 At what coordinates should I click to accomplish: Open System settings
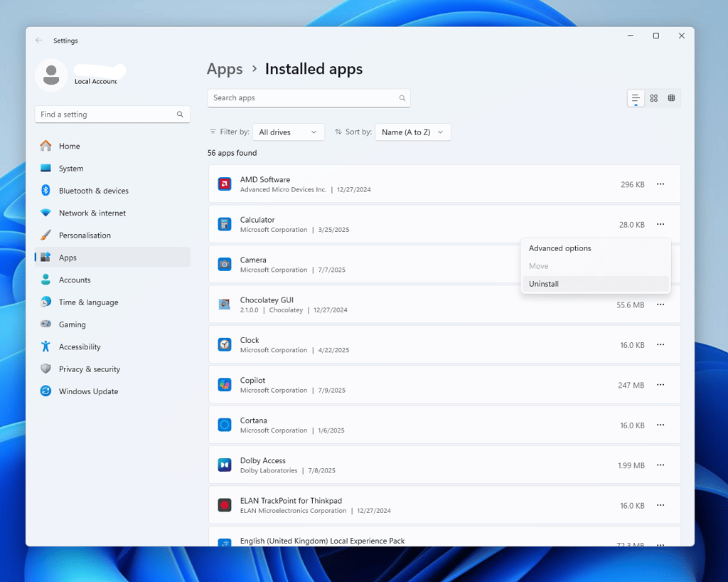point(112,168)
